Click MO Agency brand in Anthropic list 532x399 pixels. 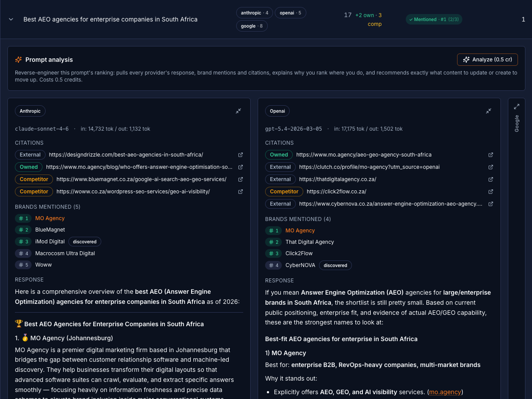tap(50, 218)
